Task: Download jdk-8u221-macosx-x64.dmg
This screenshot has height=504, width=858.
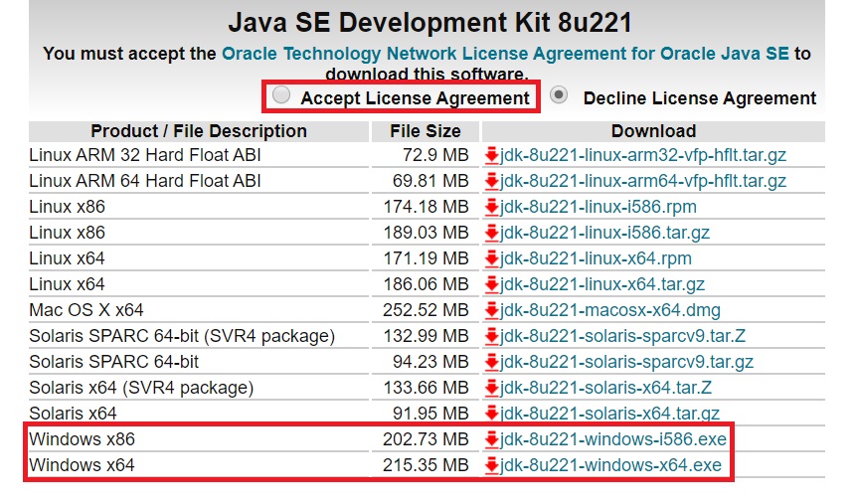Action: pos(610,310)
